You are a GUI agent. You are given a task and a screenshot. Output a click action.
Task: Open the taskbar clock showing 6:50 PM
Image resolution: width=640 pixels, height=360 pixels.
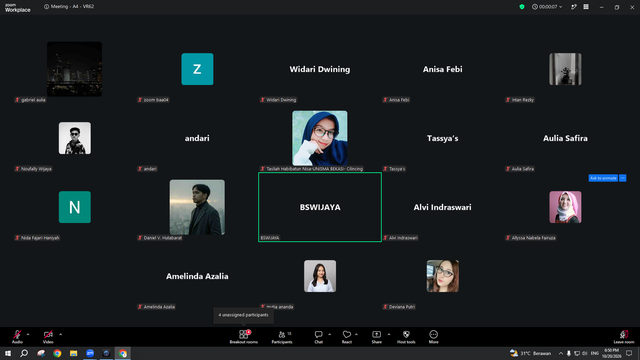611,353
